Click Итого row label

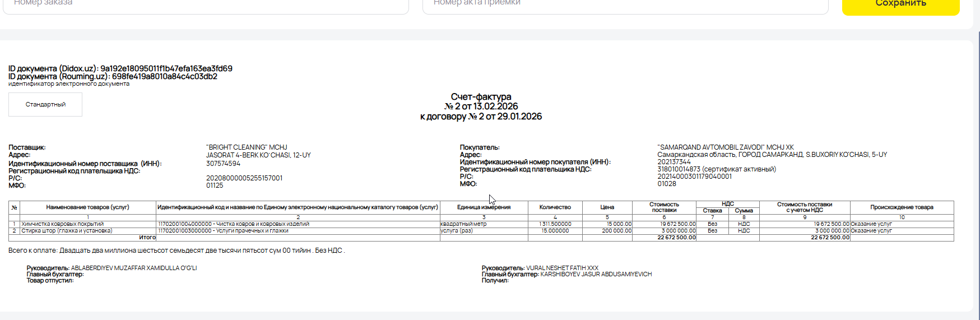(147, 238)
